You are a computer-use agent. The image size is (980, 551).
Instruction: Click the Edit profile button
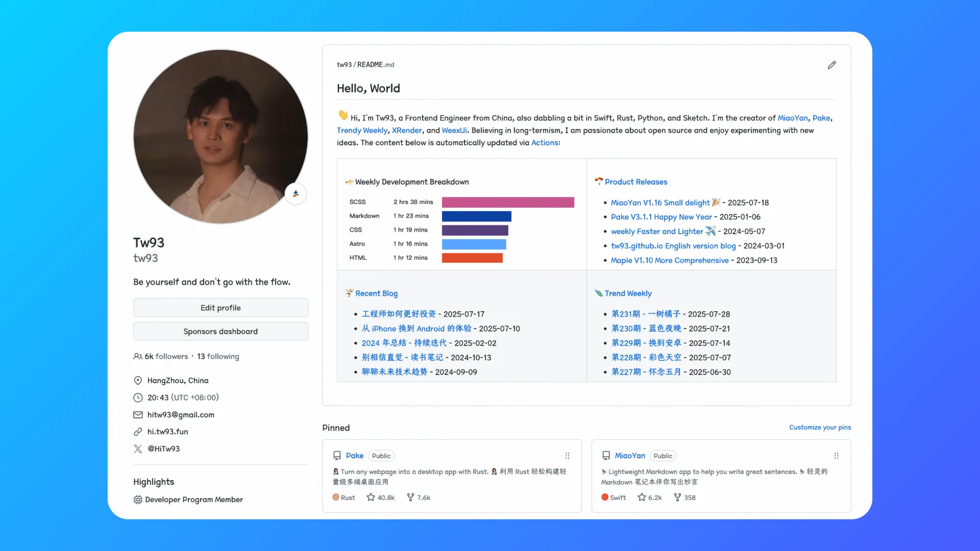[x=220, y=308]
